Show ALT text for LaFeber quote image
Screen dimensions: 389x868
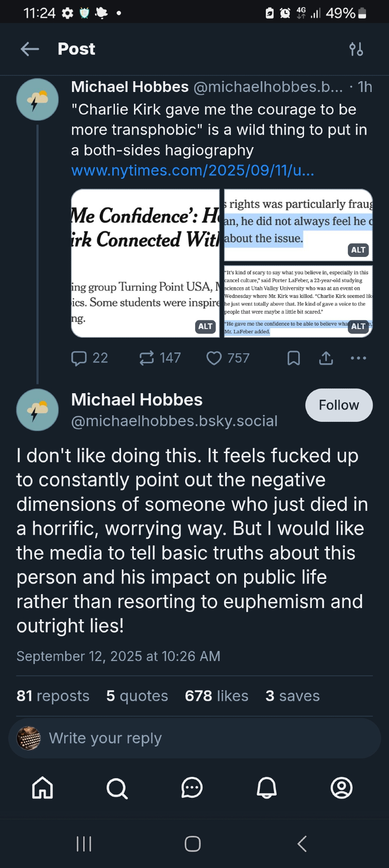358,326
